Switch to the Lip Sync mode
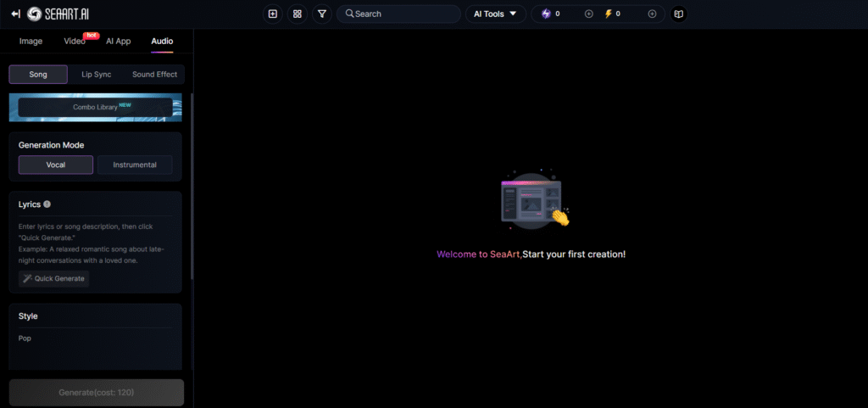868x408 pixels. tap(97, 75)
